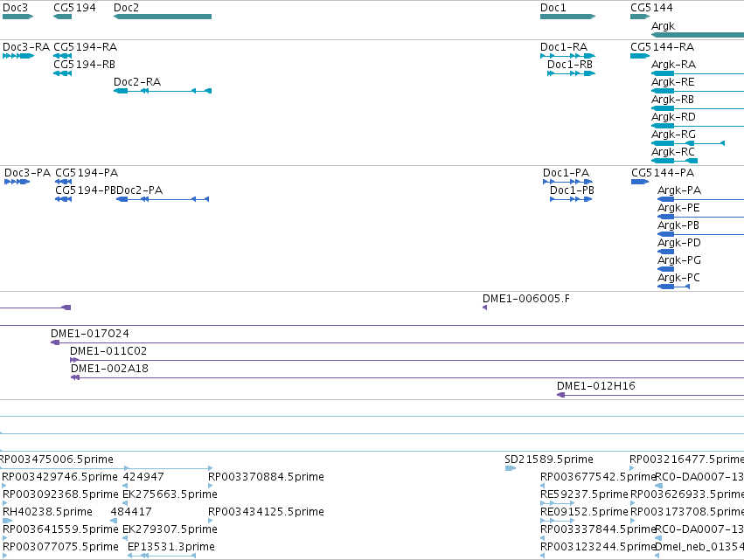Image resolution: width=744 pixels, height=560 pixels.
Task: Select the Argk-PC protein glyph
Action: pos(673,287)
